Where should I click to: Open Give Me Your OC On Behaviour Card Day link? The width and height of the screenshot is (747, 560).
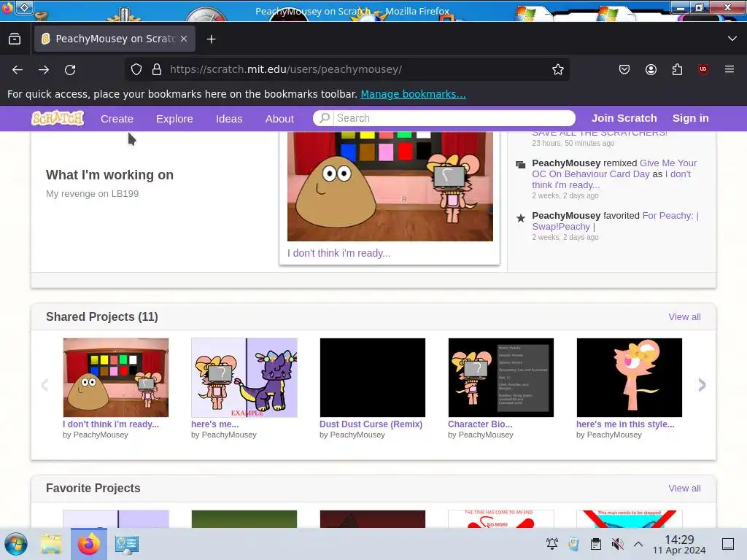click(614, 168)
